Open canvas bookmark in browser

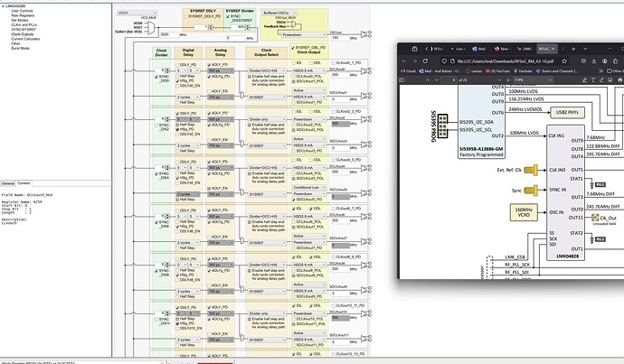[474, 70]
